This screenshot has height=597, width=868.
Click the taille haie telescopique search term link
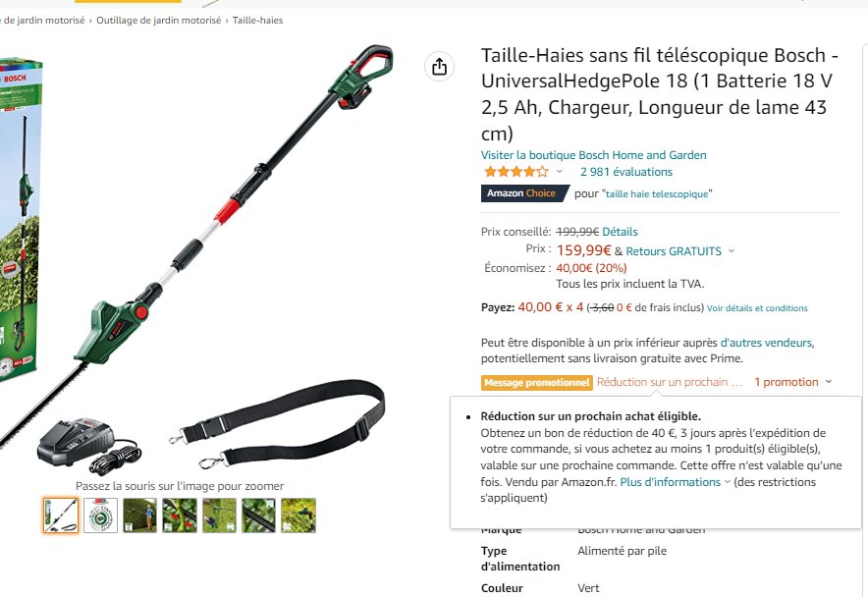pos(657,193)
